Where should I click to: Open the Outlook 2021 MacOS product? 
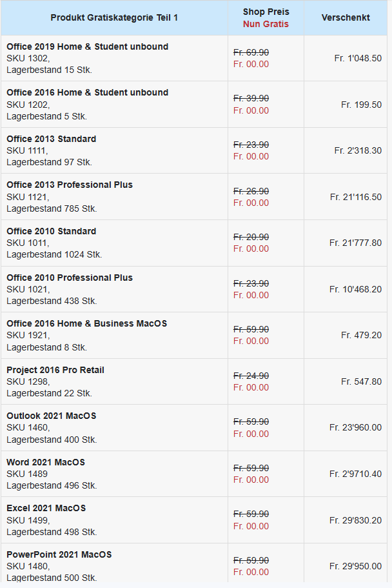[x=51, y=416]
